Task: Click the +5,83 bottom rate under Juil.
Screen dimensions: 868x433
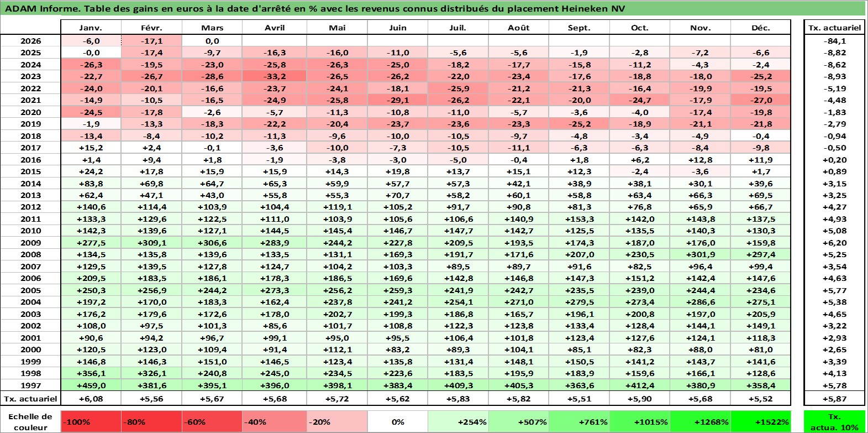Action: tap(458, 399)
